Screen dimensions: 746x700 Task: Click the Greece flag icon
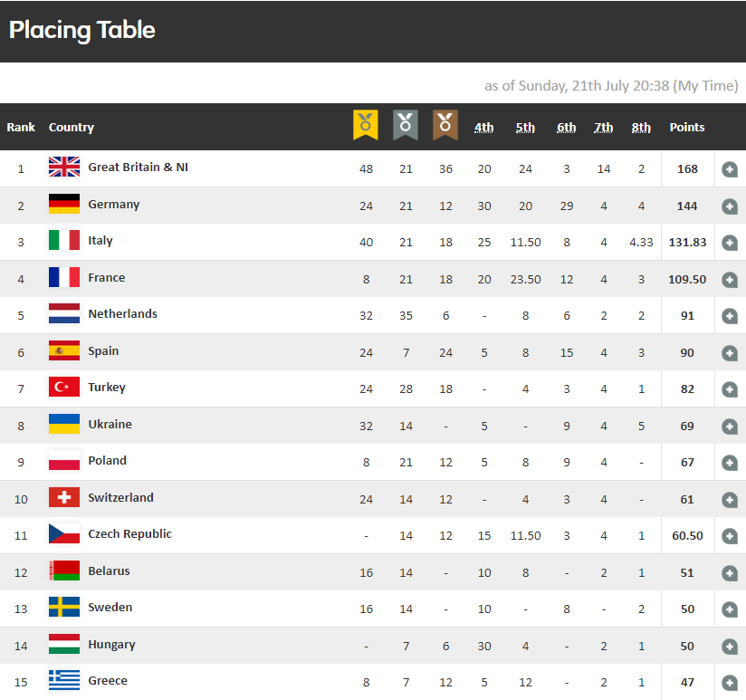pyautogui.click(x=64, y=680)
